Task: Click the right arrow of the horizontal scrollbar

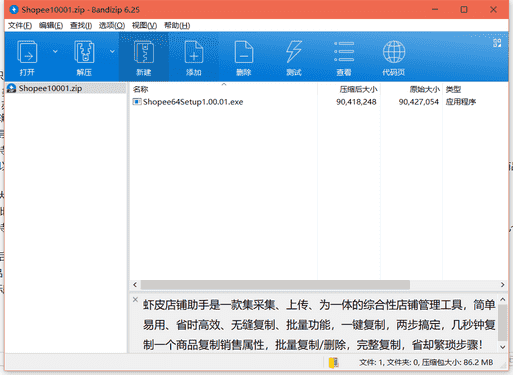Action: coord(502,285)
